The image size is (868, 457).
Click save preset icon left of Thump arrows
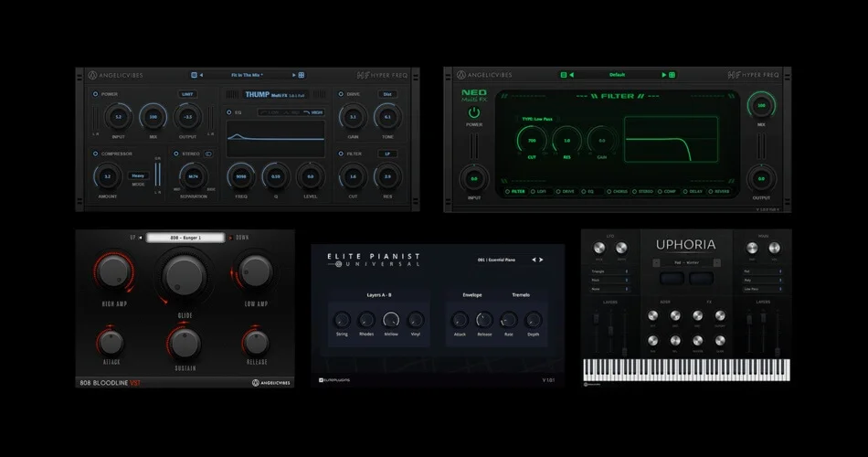click(194, 75)
